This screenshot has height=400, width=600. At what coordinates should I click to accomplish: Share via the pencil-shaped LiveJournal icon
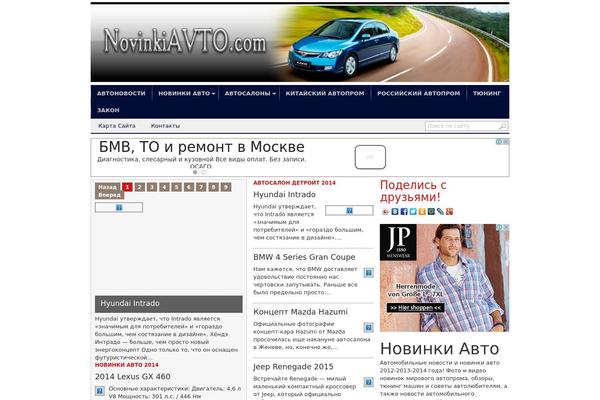coord(440,211)
